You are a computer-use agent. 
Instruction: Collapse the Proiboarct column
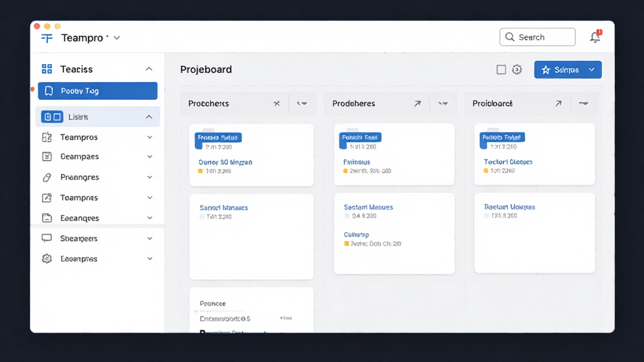584,104
